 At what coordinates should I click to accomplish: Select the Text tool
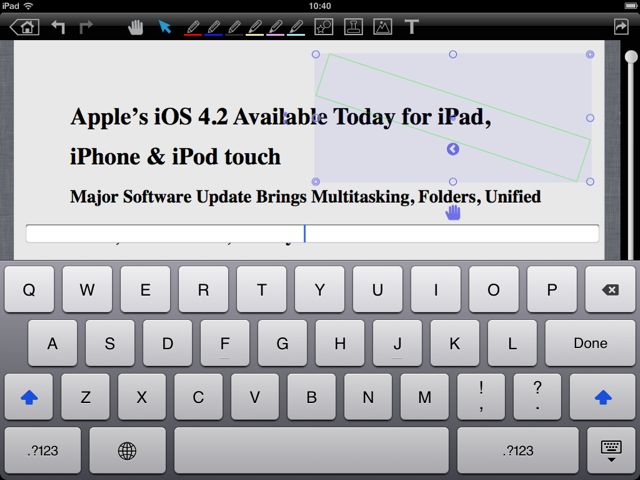(x=411, y=27)
